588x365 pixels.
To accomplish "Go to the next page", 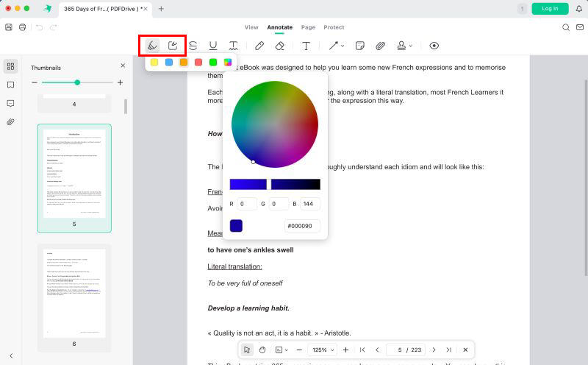I will tap(434, 350).
